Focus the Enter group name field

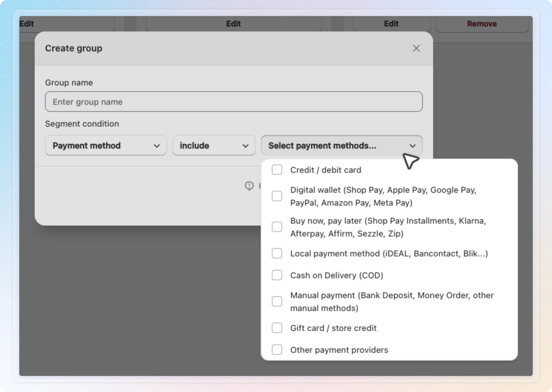234,102
